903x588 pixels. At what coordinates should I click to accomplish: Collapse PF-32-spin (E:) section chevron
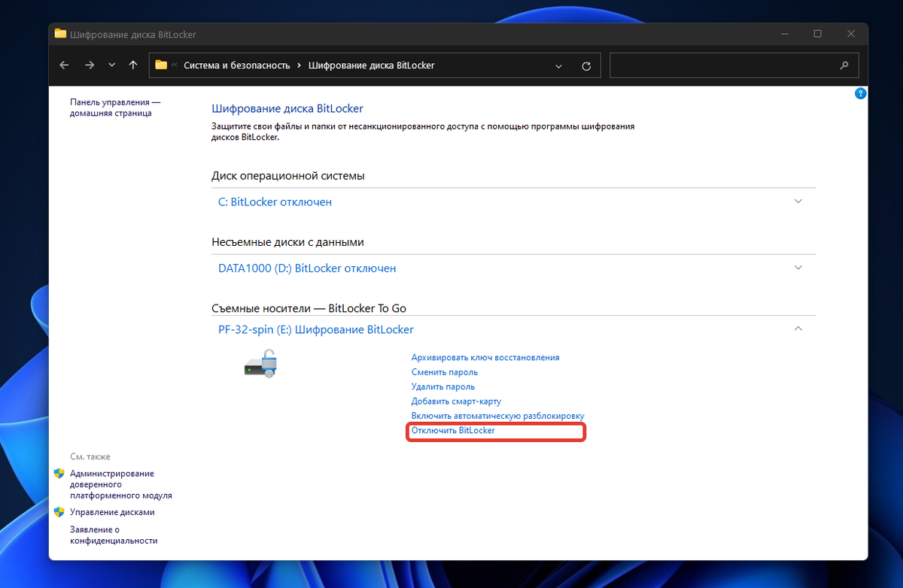[798, 329]
